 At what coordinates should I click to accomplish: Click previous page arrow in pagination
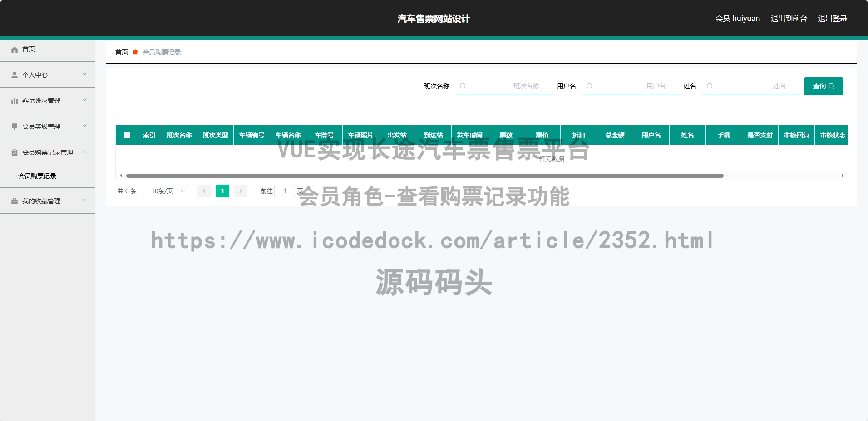click(x=204, y=191)
